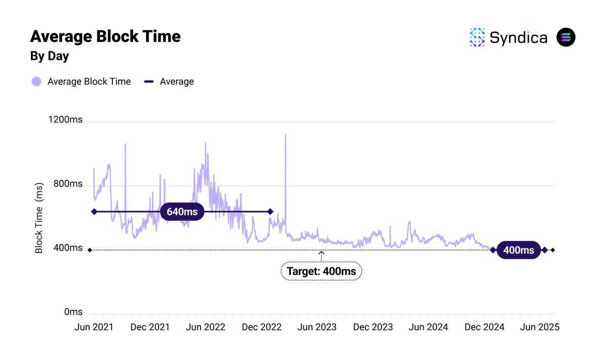
Task: Click the 640ms average line's ending diamond marker
Action: pyautogui.click(x=271, y=212)
